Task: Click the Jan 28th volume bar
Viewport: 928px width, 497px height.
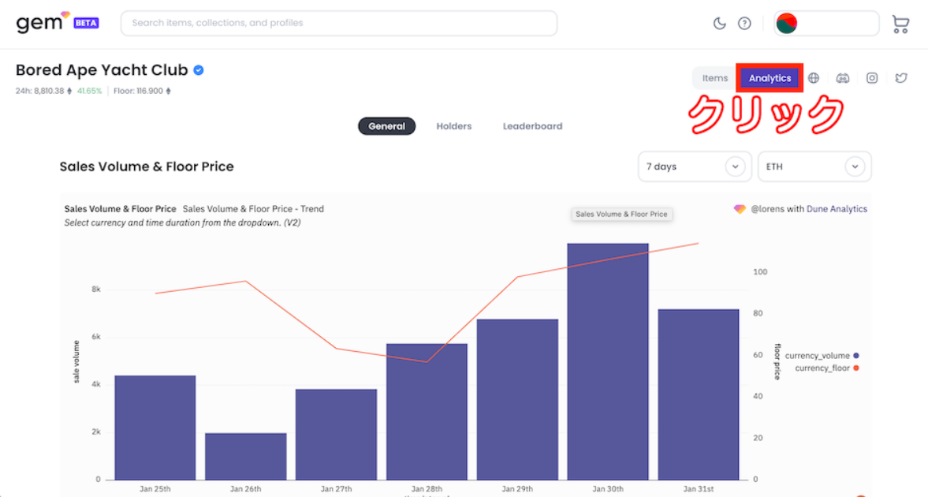Action: coord(427,412)
